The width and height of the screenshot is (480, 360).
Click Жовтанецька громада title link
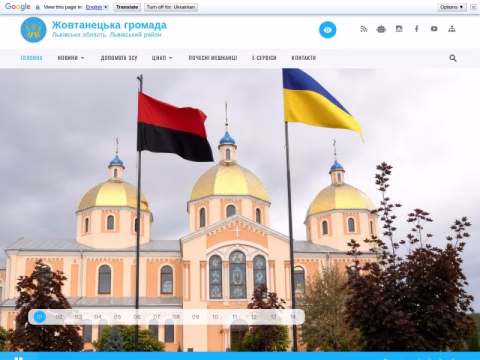[x=109, y=25]
